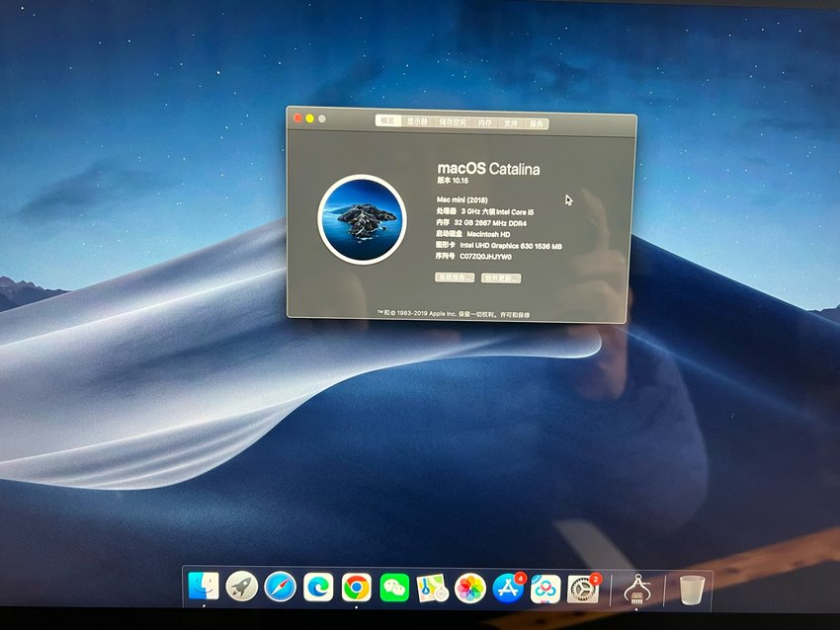Open Finder from the Dock
The height and width of the screenshot is (630, 840).
coord(204,587)
